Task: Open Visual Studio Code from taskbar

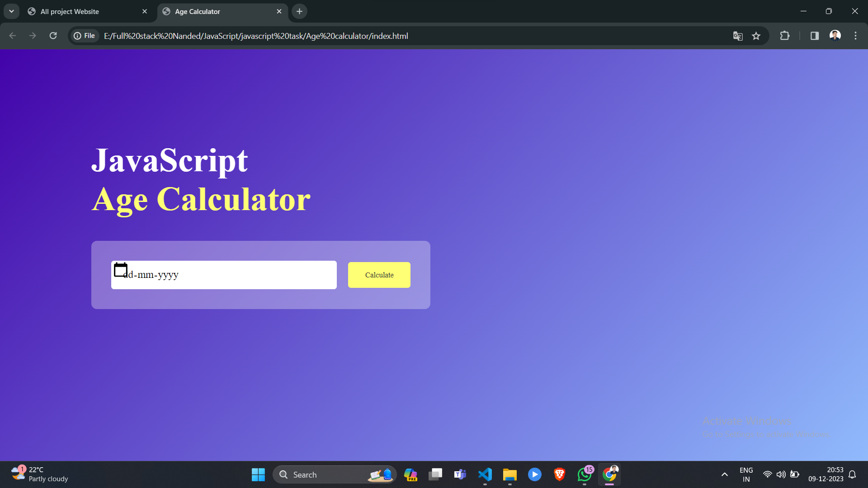Action: 485,474
